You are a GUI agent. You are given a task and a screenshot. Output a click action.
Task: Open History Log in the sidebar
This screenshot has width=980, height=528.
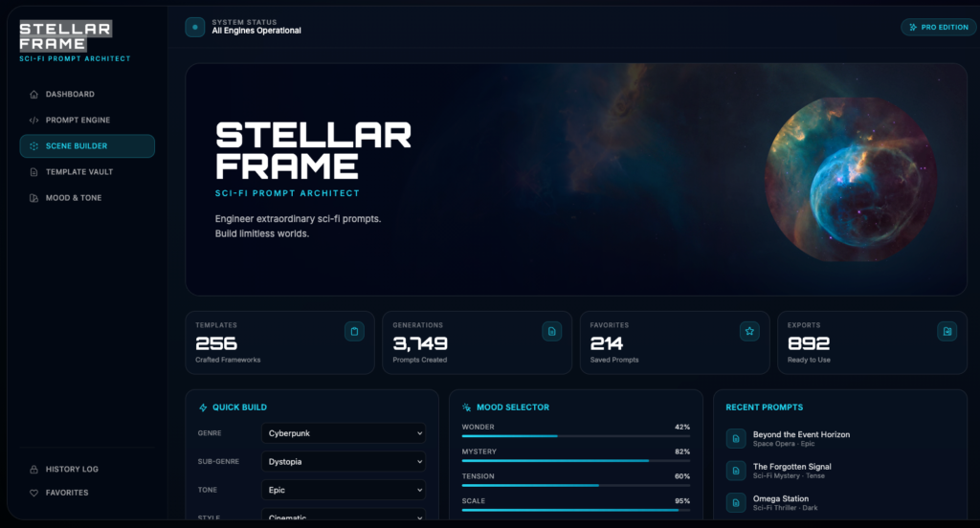tap(87, 470)
